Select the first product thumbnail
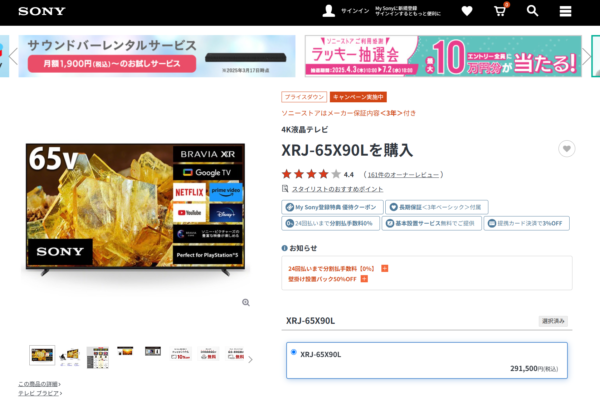 point(42,355)
